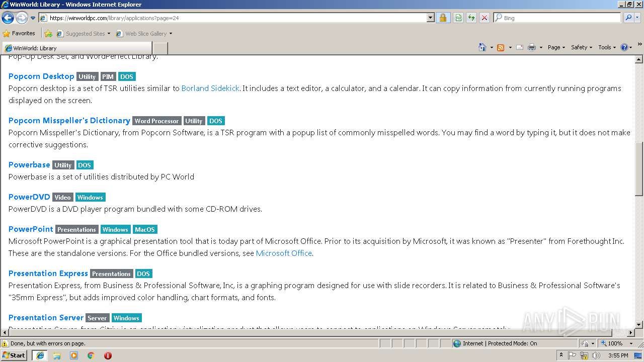644x362 pixels.
Task: Open Read Mail envelope icon
Action: click(520, 47)
